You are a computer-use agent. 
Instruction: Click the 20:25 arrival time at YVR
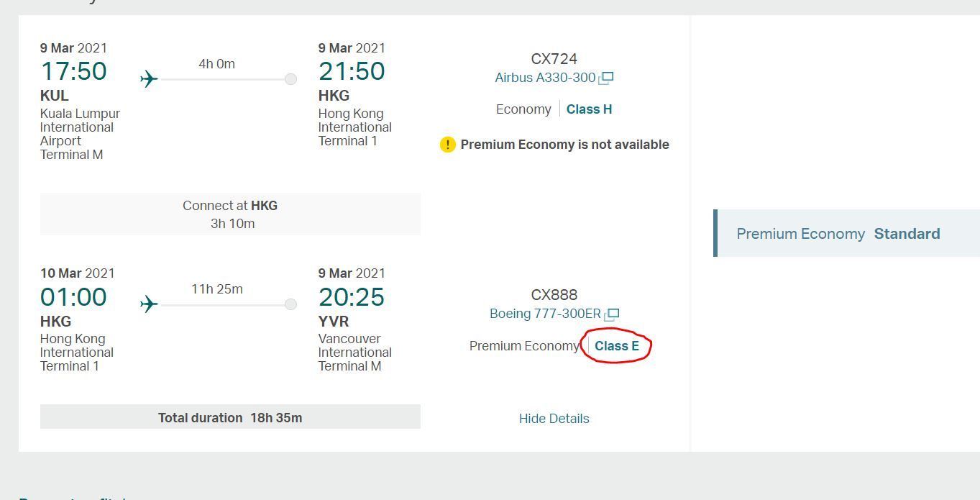pyautogui.click(x=352, y=296)
